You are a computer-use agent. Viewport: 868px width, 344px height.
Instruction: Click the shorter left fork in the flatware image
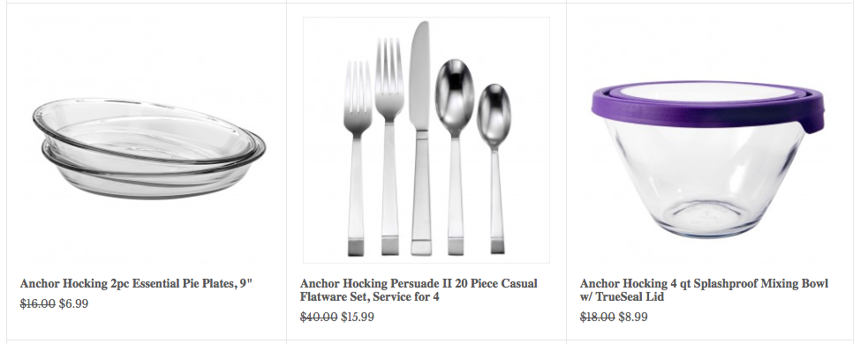click(x=357, y=158)
